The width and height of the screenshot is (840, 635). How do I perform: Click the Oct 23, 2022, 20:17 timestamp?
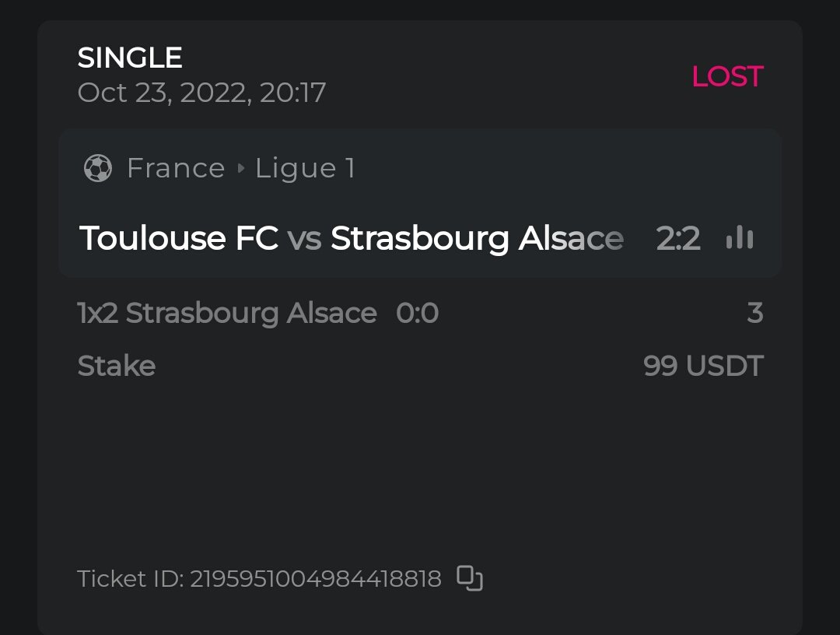coord(201,93)
